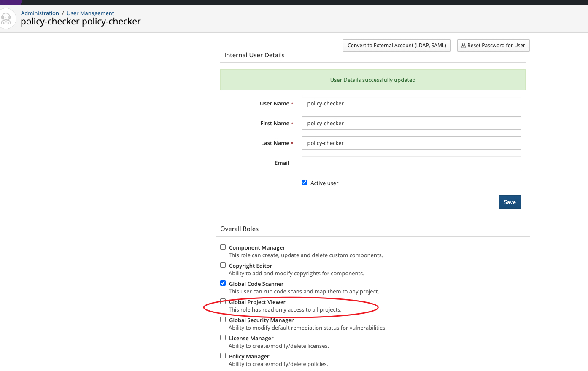Click Convert to External Account button
Image resolution: width=588 pixels, height=371 pixels.
396,45
